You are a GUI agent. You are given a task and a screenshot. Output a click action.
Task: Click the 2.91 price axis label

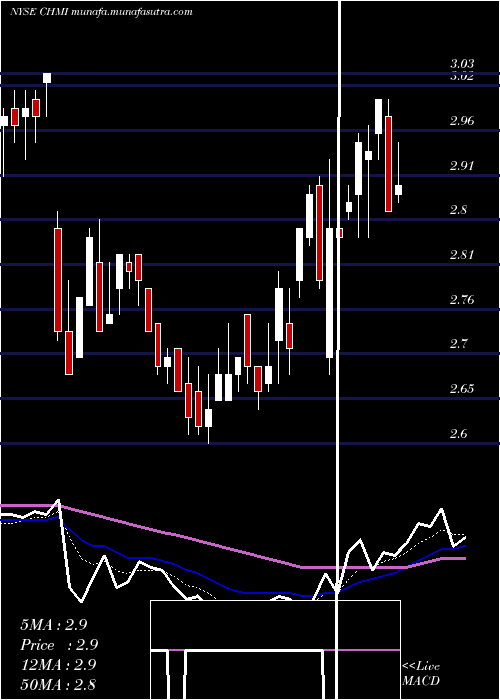point(462,166)
